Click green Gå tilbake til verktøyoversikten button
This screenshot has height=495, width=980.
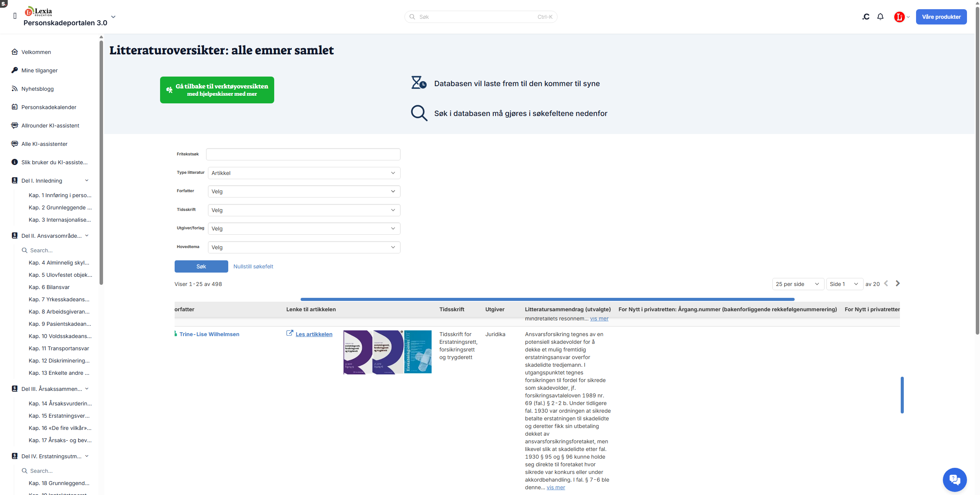[217, 90]
